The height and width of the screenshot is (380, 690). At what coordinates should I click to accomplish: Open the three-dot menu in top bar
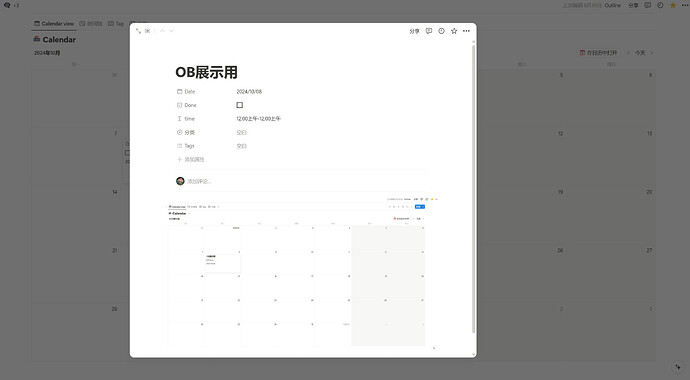685,5
